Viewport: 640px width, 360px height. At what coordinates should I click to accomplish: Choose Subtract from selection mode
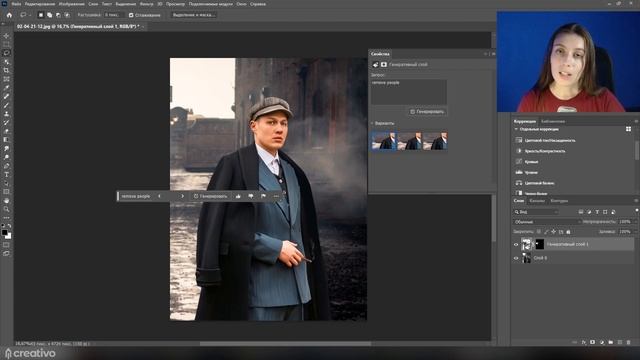tap(58, 15)
